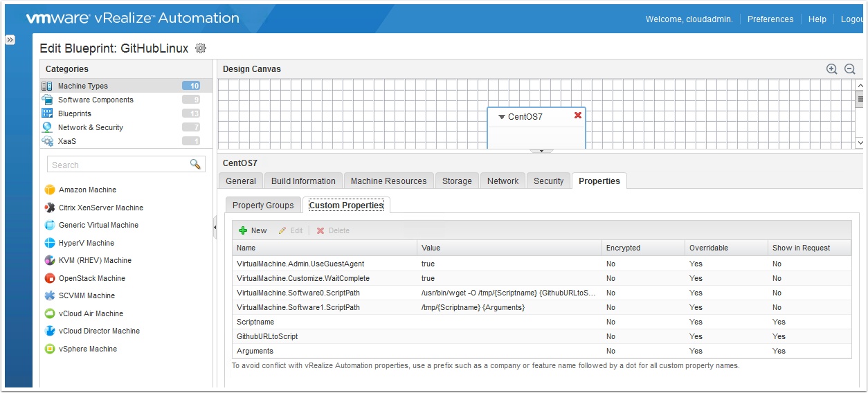Click the KVM (RHEV) Machine icon
The height and width of the screenshot is (393, 868).
50,260
